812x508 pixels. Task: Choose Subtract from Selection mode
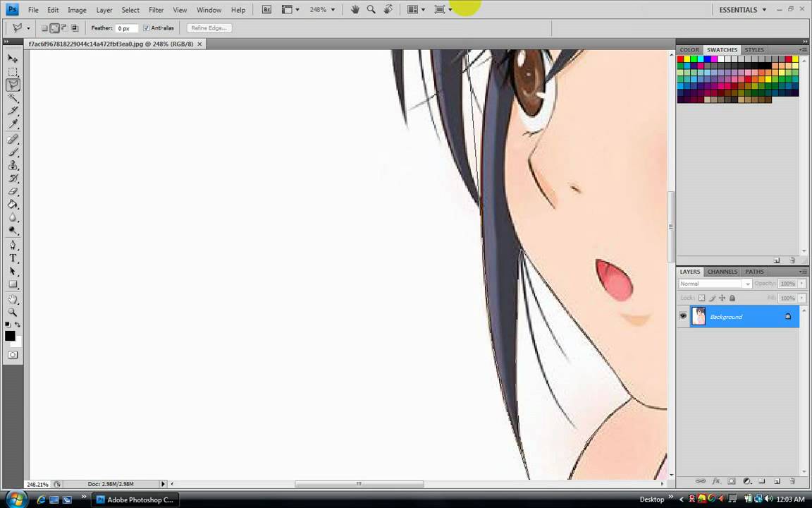64,28
